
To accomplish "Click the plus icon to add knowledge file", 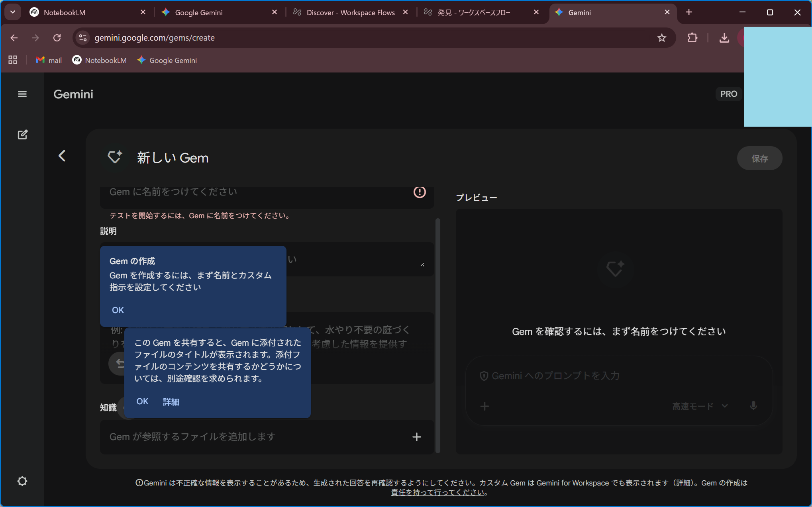I will pyautogui.click(x=416, y=437).
